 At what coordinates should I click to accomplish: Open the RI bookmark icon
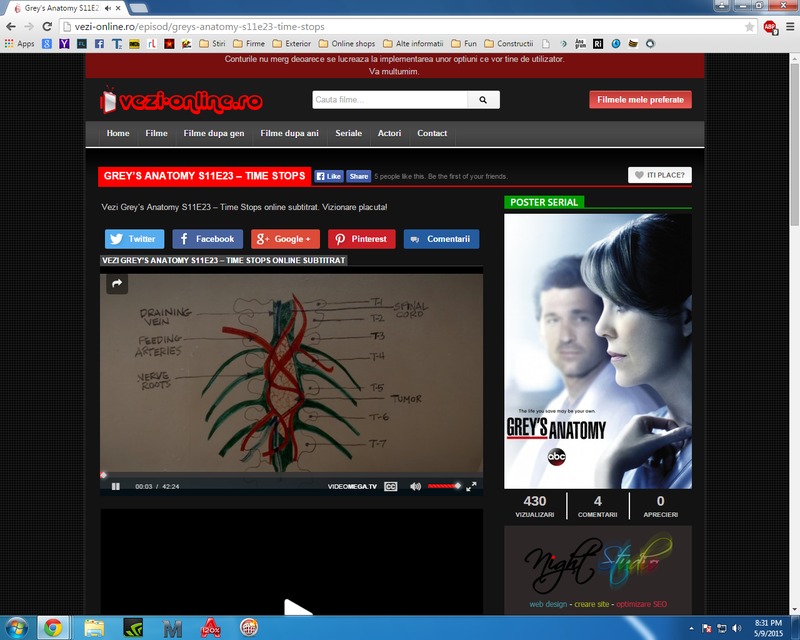(598, 44)
